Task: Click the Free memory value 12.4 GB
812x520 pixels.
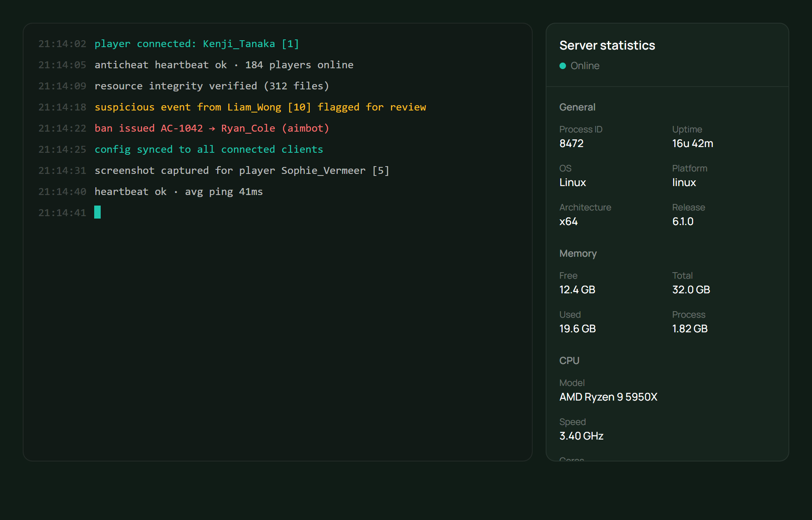Action: pyautogui.click(x=577, y=290)
